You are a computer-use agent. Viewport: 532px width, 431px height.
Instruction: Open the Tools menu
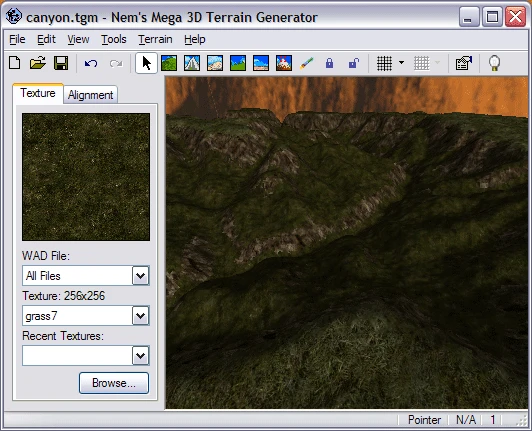pyautogui.click(x=114, y=39)
